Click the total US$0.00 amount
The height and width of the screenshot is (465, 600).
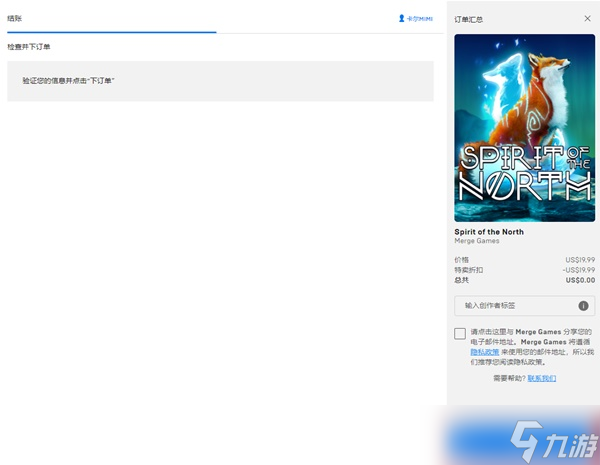[580, 280]
